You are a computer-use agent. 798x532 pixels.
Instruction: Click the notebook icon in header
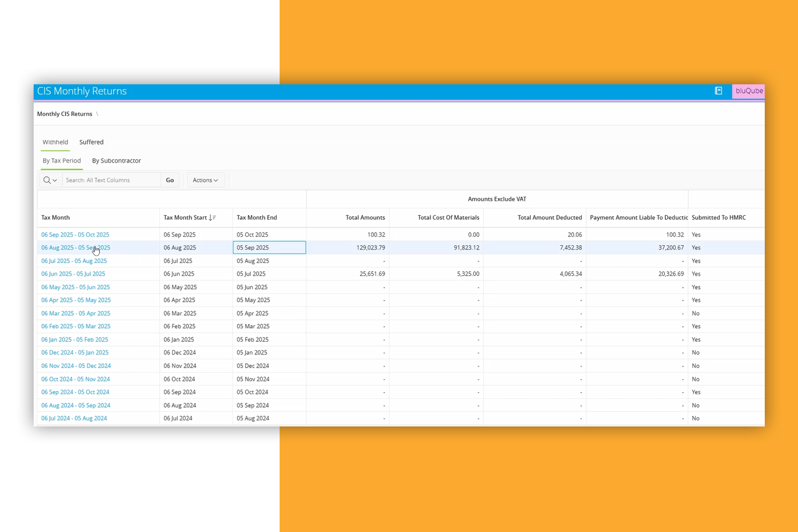pyautogui.click(x=718, y=91)
